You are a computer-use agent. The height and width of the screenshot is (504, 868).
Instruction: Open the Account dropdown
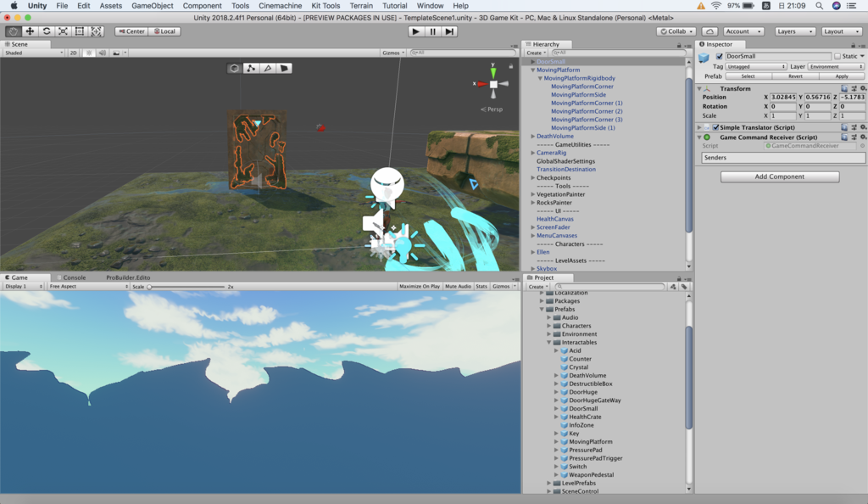[x=743, y=31]
